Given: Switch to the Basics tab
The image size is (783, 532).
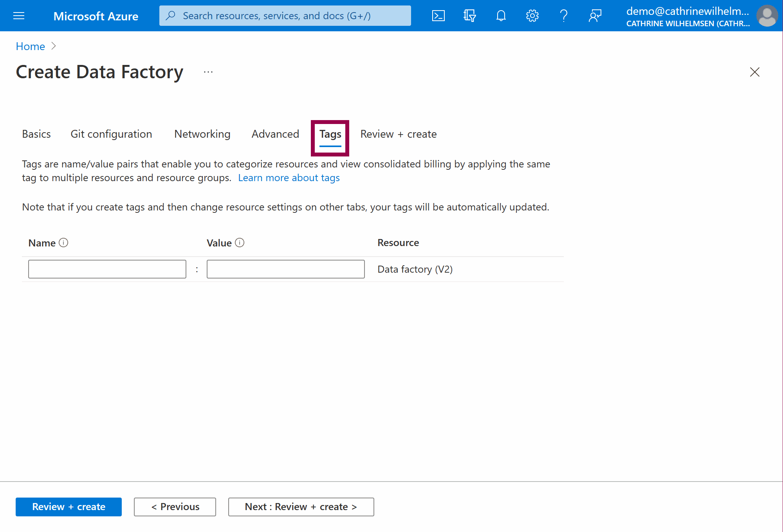Looking at the screenshot, I should [x=36, y=134].
